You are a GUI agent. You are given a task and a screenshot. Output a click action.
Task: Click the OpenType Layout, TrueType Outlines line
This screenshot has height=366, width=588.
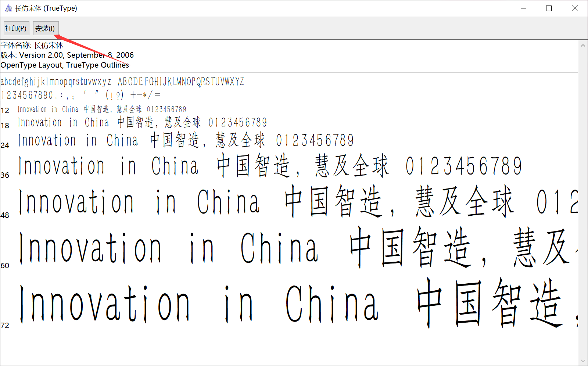(65, 65)
